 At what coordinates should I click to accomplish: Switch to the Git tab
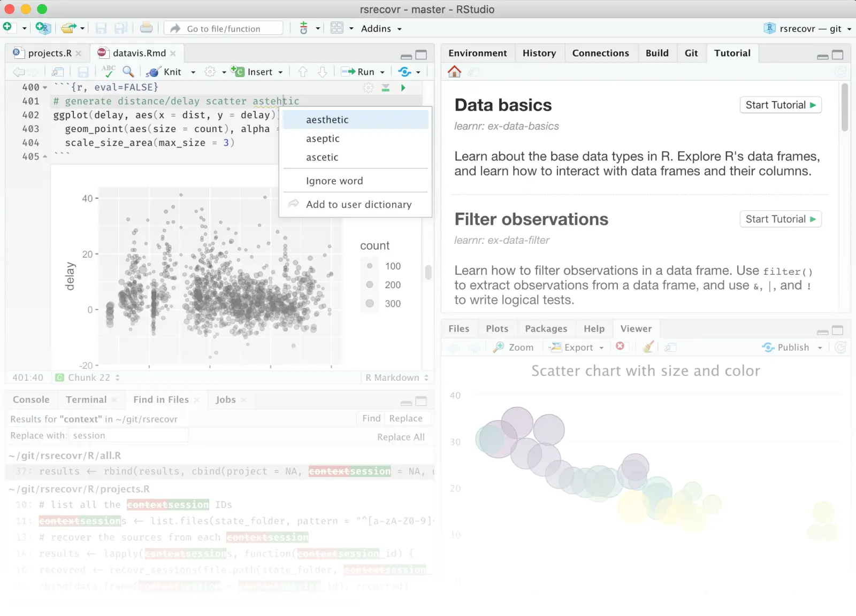(691, 53)
